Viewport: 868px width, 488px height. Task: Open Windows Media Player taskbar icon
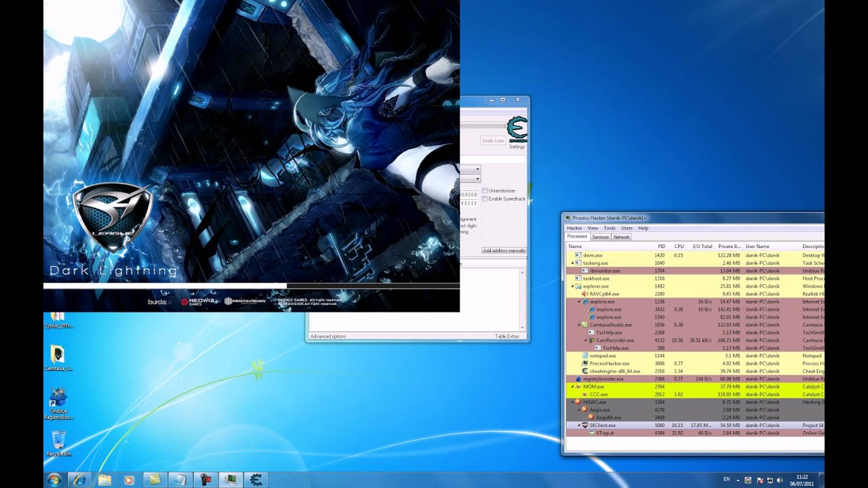[x=129, y=480]
